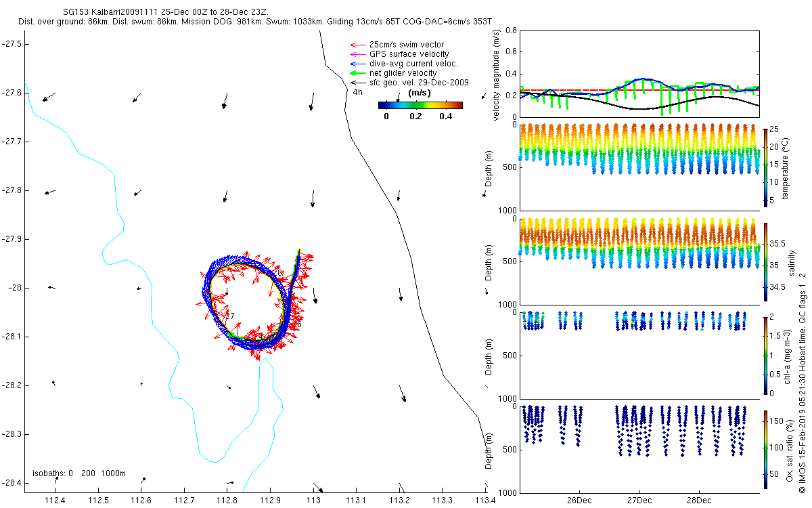Click the velocity magnitude time-series plot
The width and height of the screenshot is (812, 508).
tap(639, 73)
